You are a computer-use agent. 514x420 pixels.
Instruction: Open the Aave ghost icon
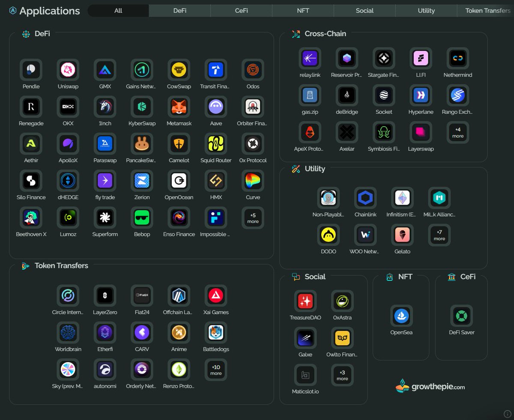pyautogui.click(x=216, y=107)
